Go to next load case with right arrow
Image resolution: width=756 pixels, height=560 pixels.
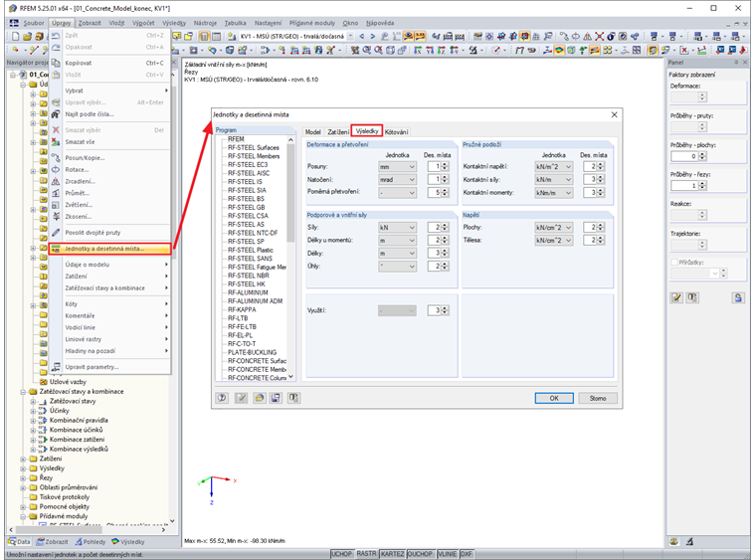(373, 36)
